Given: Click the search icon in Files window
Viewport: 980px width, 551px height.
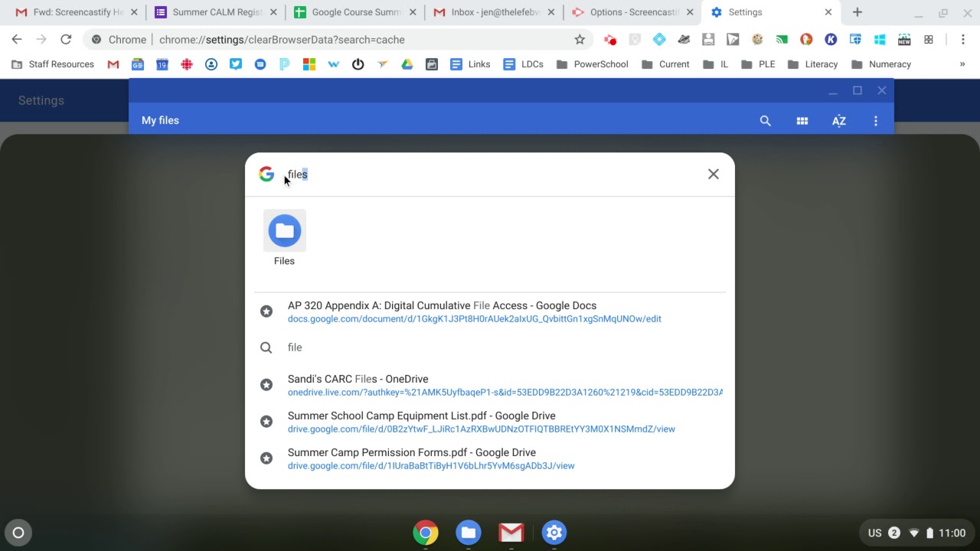Looking at the screenshot, I should [765, 121].
